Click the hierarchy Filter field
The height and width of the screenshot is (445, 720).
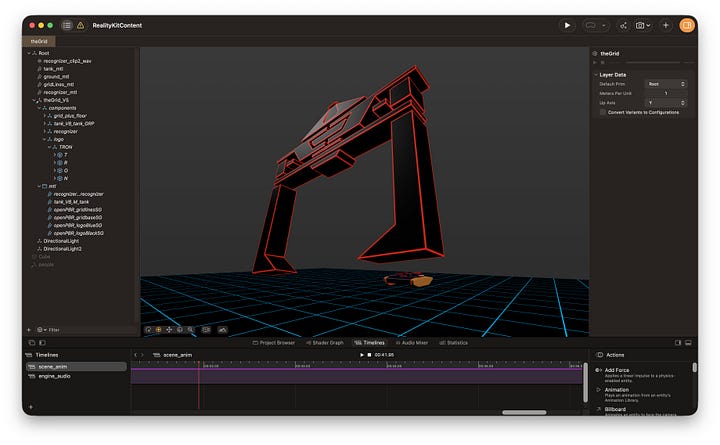click(x=87, y=330)
